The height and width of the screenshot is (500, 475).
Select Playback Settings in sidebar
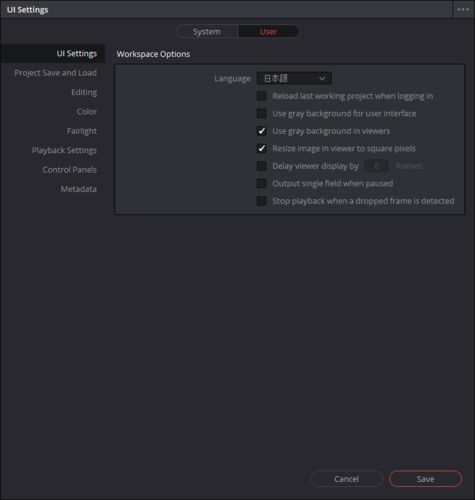64,150
